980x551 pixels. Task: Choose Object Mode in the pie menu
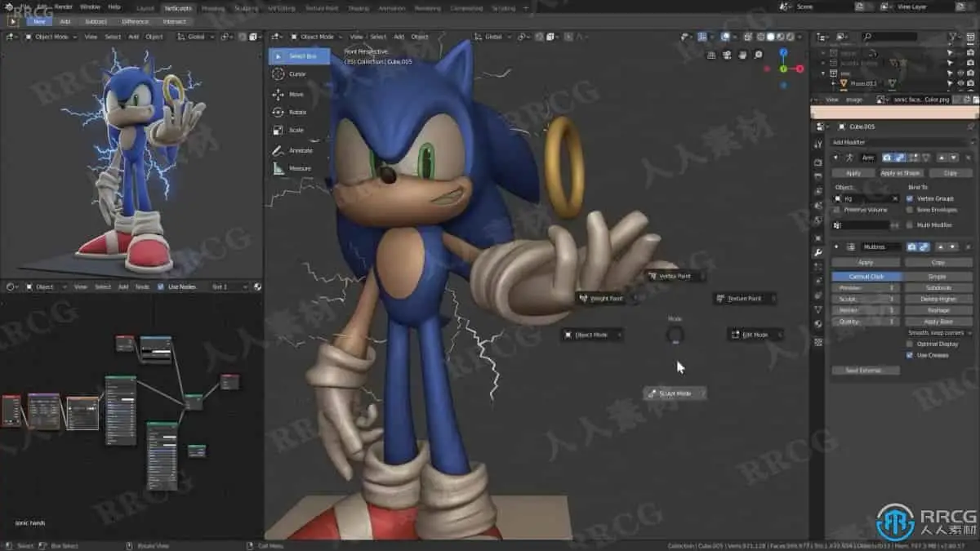591,335
